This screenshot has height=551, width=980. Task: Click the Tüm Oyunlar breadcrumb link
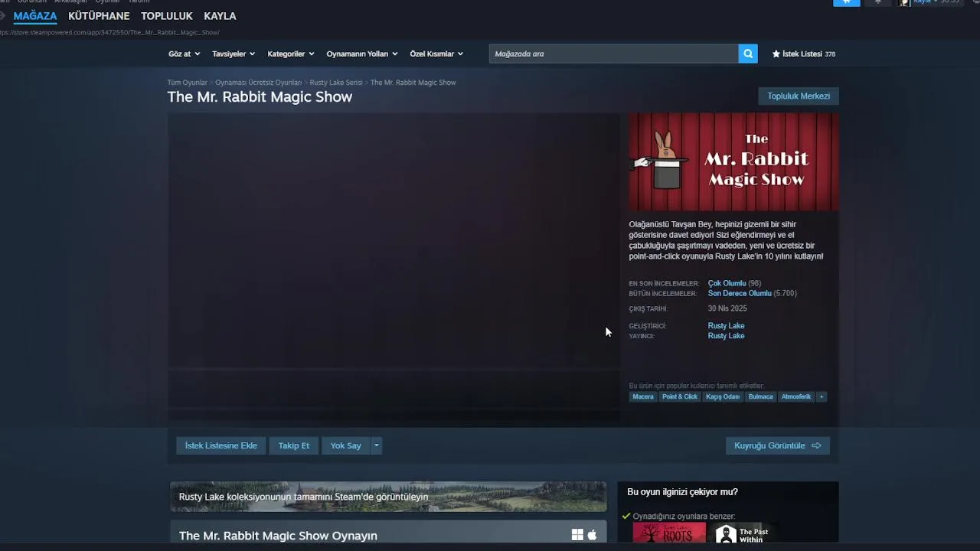tap(188, 83)
